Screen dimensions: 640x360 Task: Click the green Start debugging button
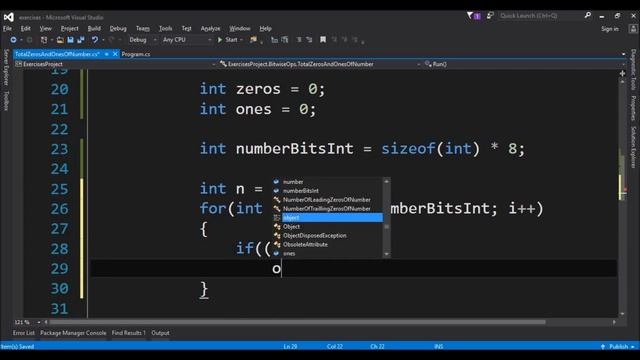point(227,40)
